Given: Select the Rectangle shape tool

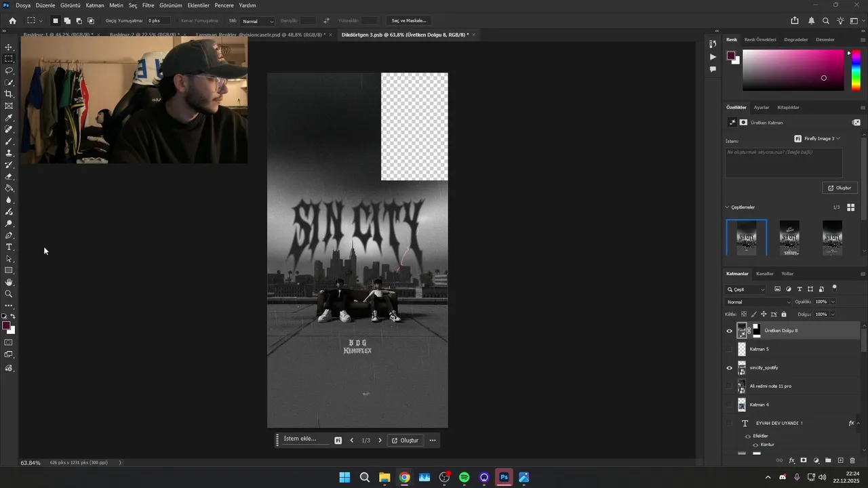Looking at the screenshot, I should pyautogui.click(x=9, y=270).
